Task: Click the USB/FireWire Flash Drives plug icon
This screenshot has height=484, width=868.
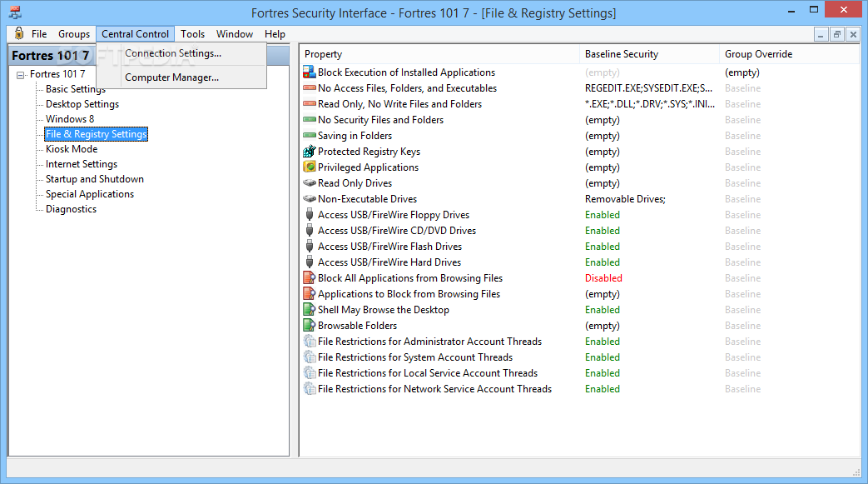Action: (310, 246)
